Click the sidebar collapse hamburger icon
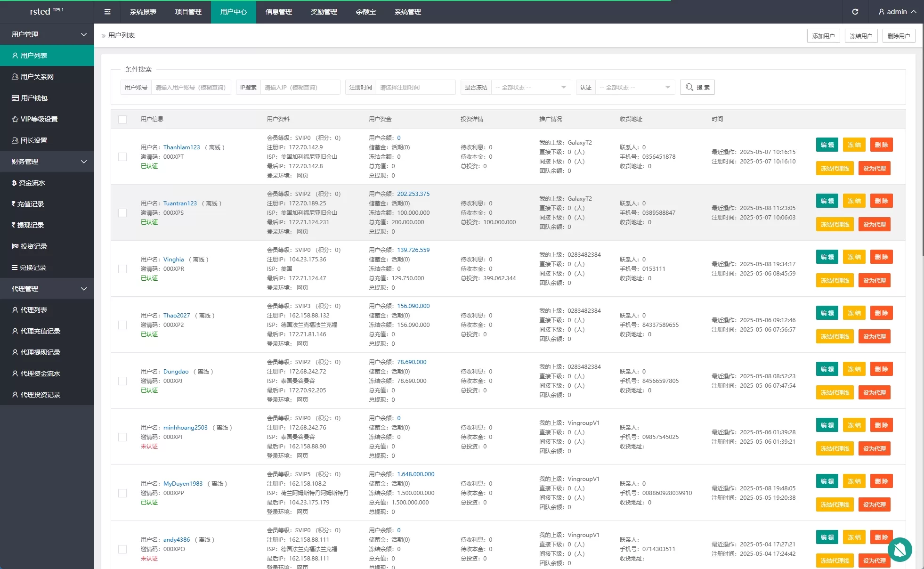 [x=107, y=12]
